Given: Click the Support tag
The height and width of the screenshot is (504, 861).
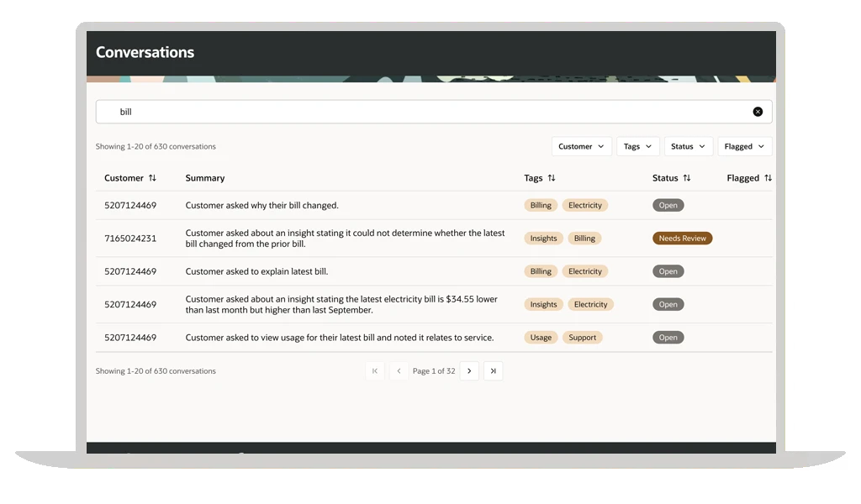Looking at the screenshot, I should pos(582,338).
